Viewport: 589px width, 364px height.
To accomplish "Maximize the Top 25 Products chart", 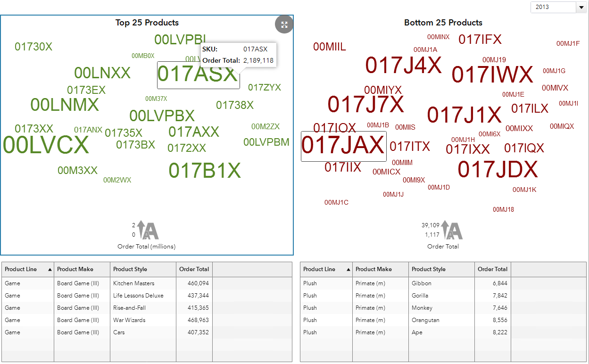I will (x=284, y=25).
